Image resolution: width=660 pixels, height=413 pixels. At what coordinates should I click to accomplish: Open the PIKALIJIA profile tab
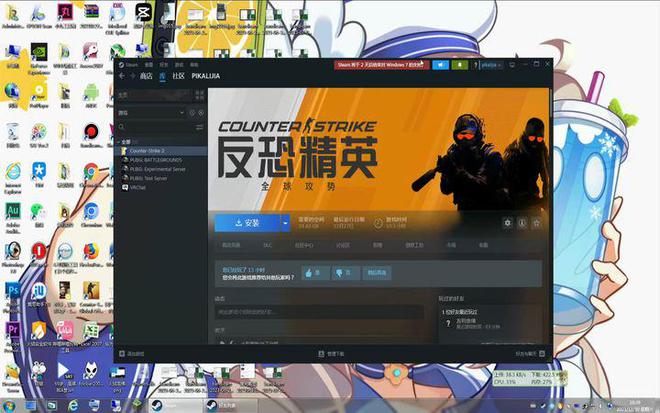(204, 75)
